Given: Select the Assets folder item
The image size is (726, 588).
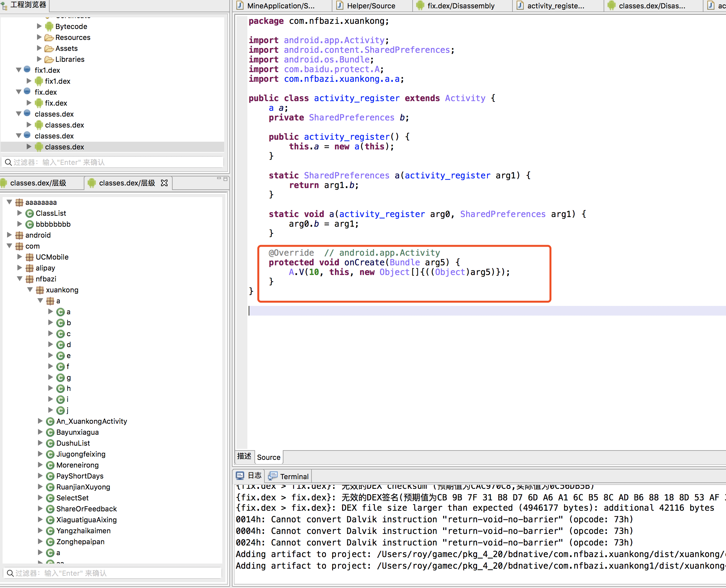Looking at the screenshot, I should (66, 48).
